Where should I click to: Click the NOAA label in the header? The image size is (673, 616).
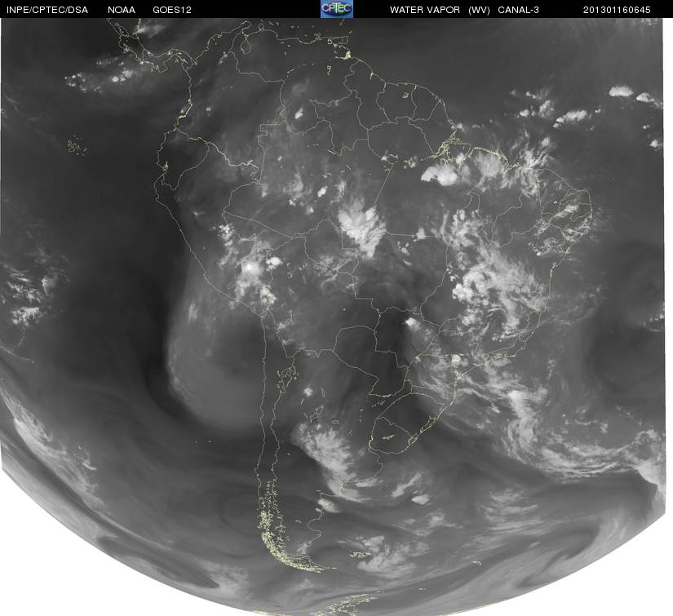pos(122,10)
